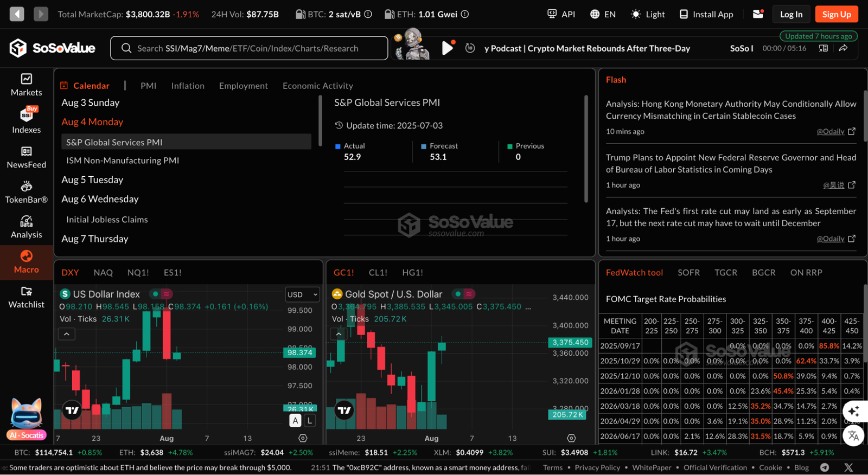Click the SoSoValue logo
The image size is (868, 475).
pyautogui.click(x=52, y=48)
